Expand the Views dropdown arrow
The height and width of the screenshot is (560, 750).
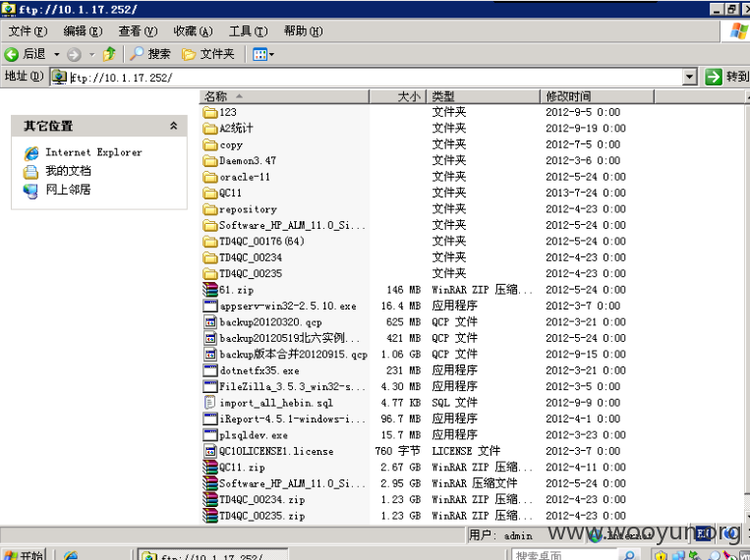pos(271,54)
